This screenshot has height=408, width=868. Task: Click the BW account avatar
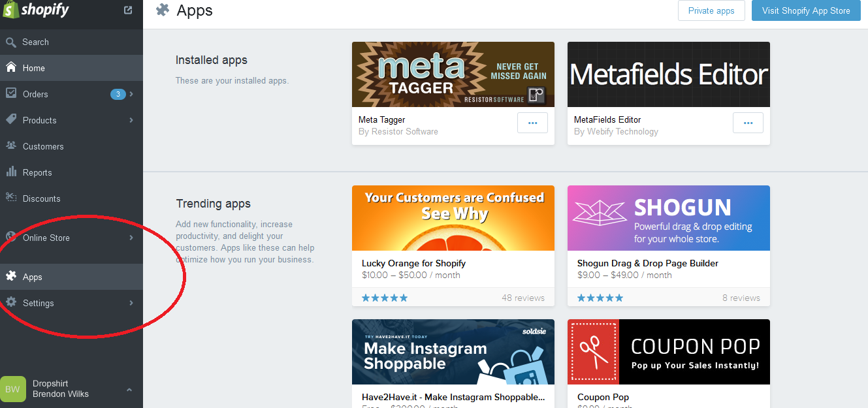13,389
